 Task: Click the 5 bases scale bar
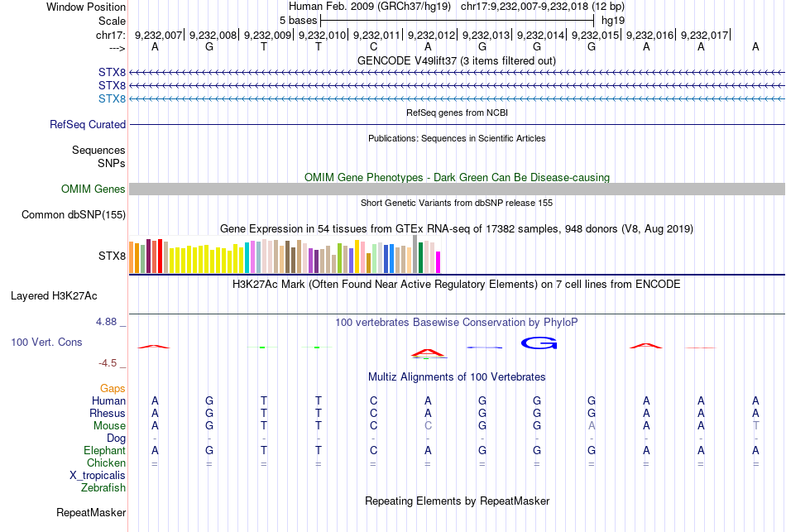point(458,21)
